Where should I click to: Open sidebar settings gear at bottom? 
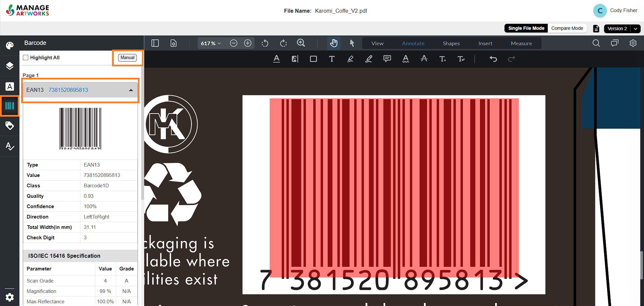[x=10, y=297]
